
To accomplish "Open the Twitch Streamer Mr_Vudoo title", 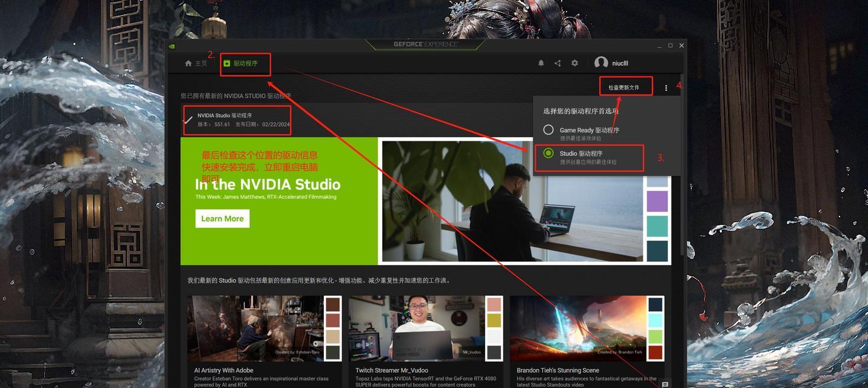I will point(392,370).
